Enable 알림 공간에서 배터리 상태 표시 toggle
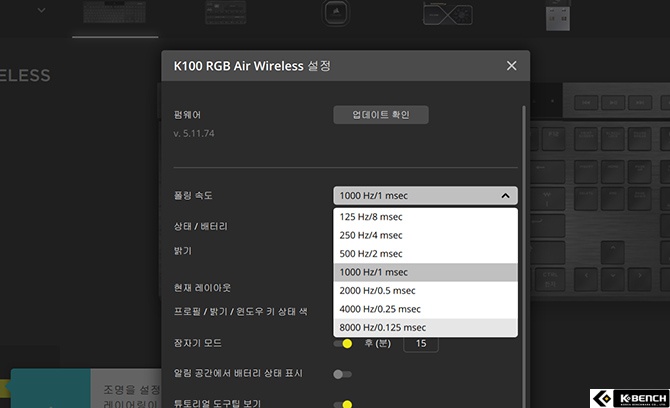Viewport: 670px width, 408px height. point(342,374)
